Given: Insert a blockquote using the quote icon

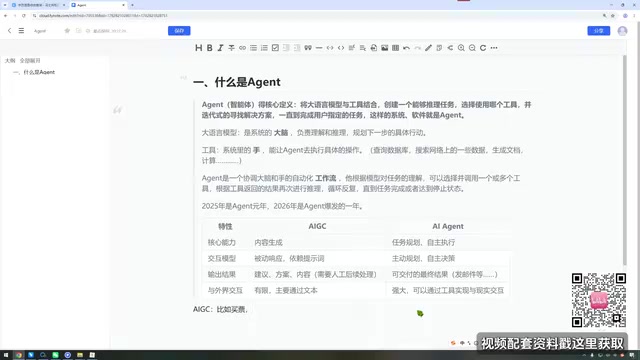Looking at the screenshot, I should point(308,48).
